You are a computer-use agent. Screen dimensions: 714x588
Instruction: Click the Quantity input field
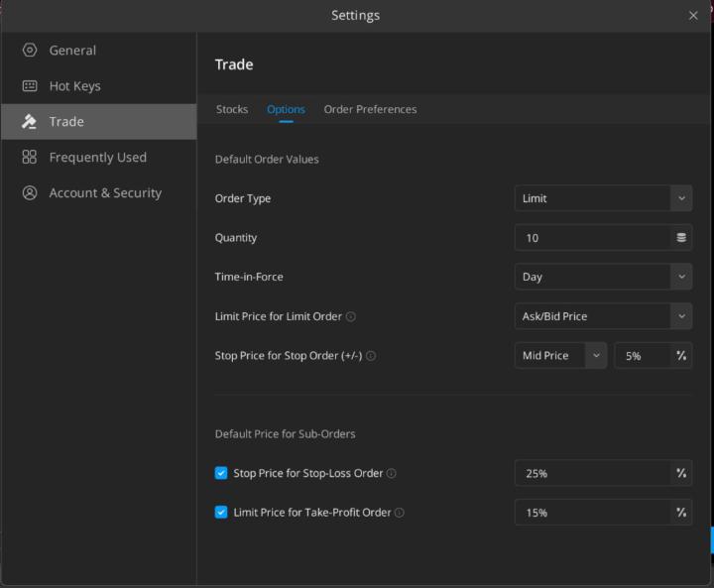pyautogui.click(x=592, y=238)
